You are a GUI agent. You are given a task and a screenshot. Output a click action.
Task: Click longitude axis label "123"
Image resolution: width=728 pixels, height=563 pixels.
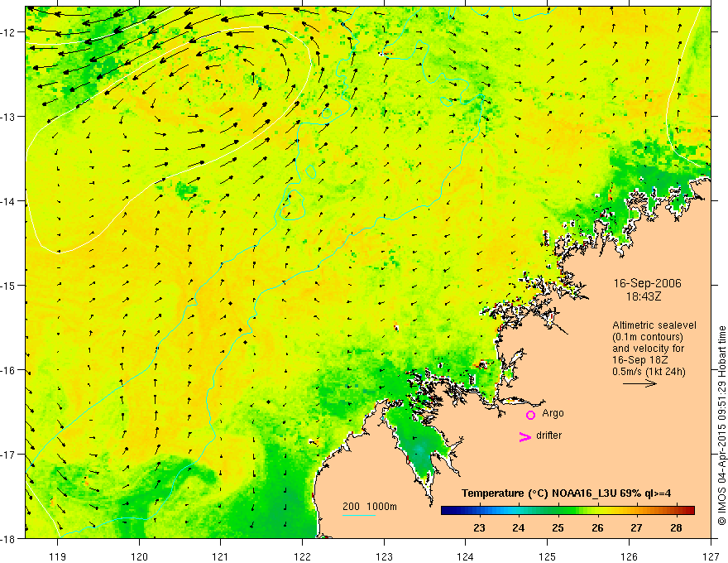pos(384,556)
